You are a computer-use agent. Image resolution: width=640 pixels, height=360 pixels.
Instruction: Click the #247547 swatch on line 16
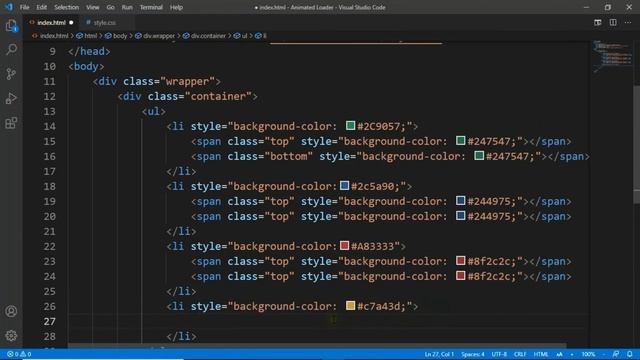[479, 156]
